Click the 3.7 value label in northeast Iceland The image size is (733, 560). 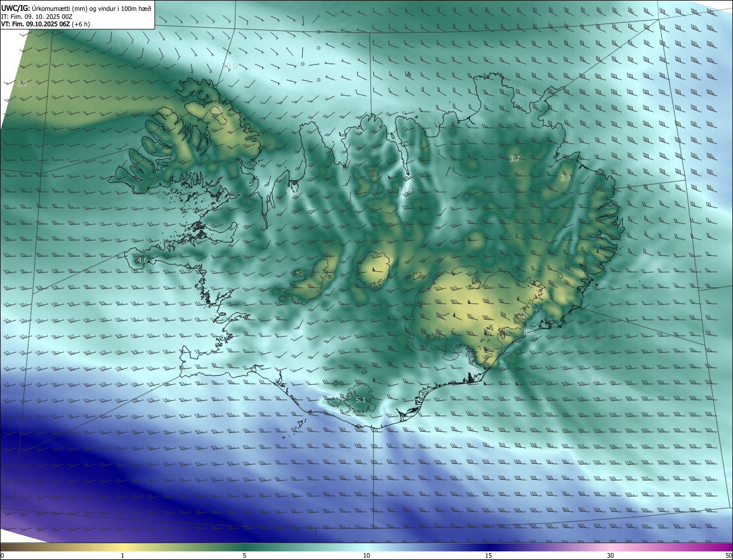(514, 159)
